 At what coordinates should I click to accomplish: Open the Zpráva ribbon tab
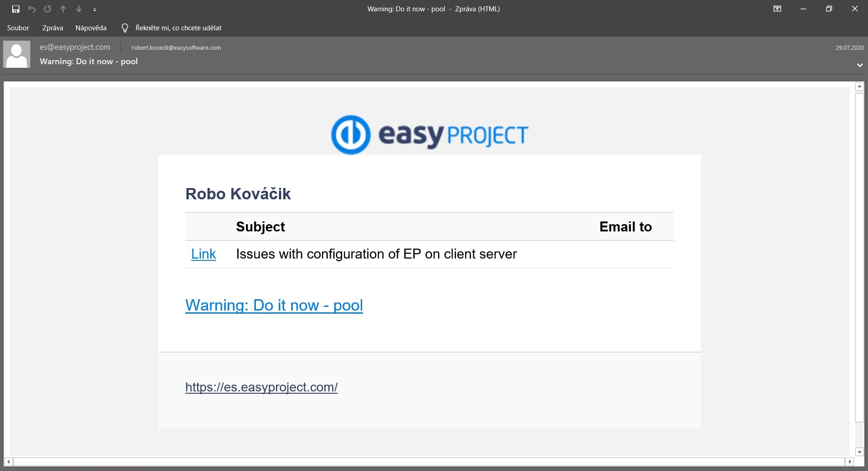point(52,28)
